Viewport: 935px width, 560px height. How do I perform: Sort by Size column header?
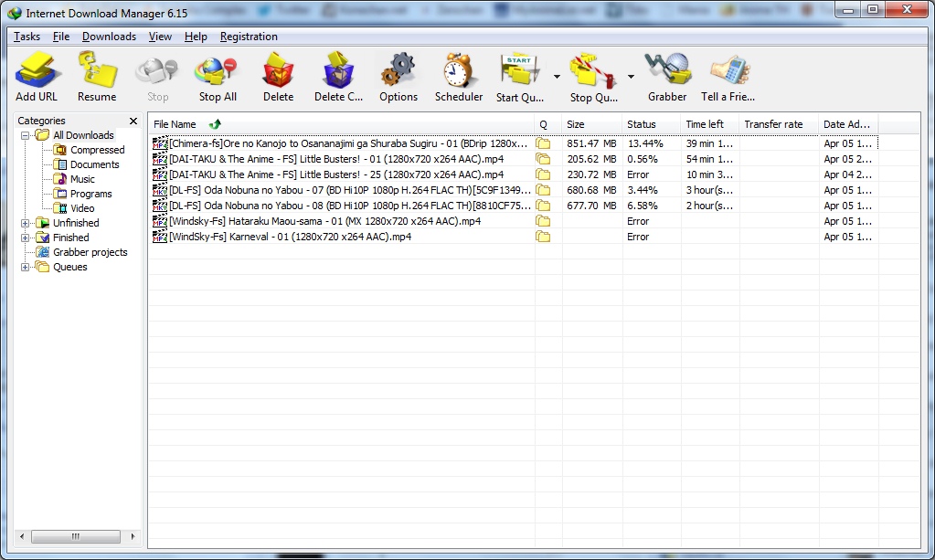point(591,124)
